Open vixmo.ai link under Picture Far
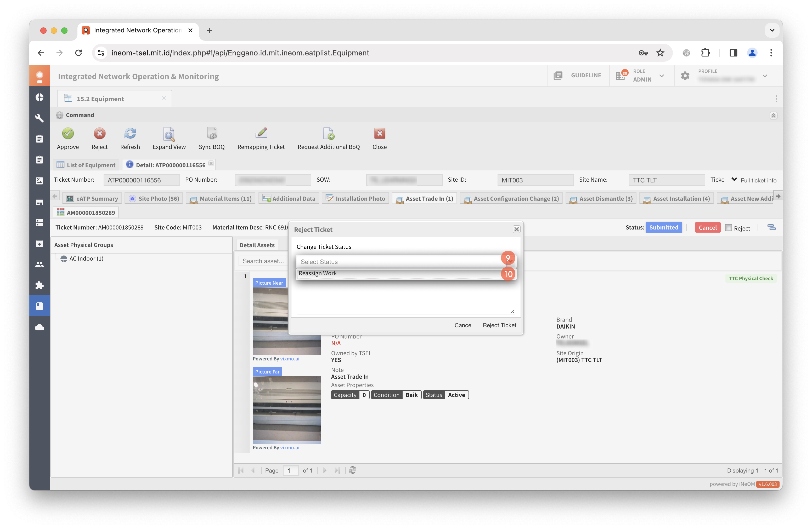 pos(290,447)
